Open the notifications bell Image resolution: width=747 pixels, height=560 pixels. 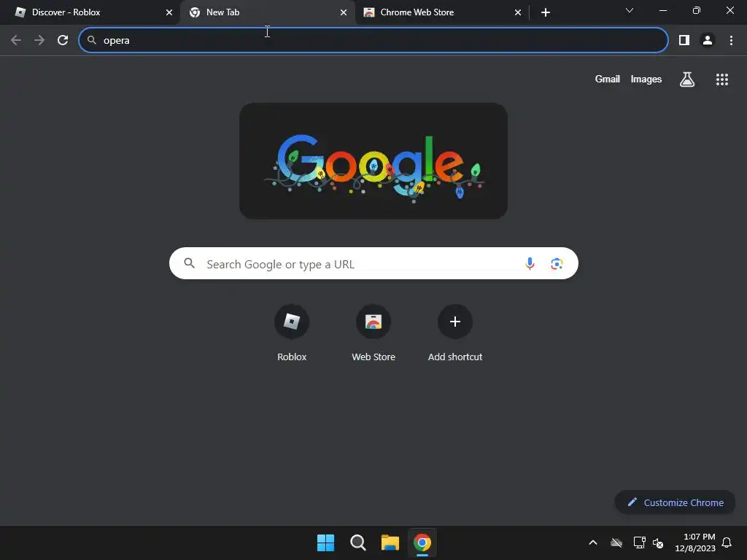tap(727, 542)
